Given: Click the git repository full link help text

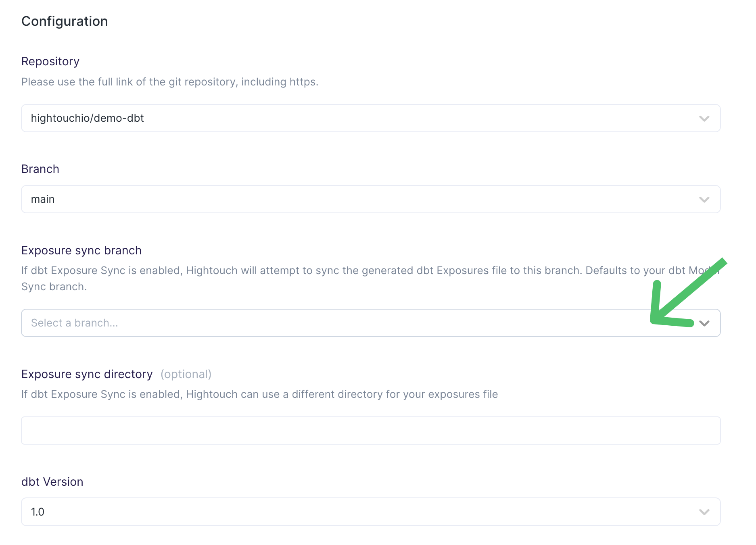Looking at the screenshot, I should [x=170, y=82].
